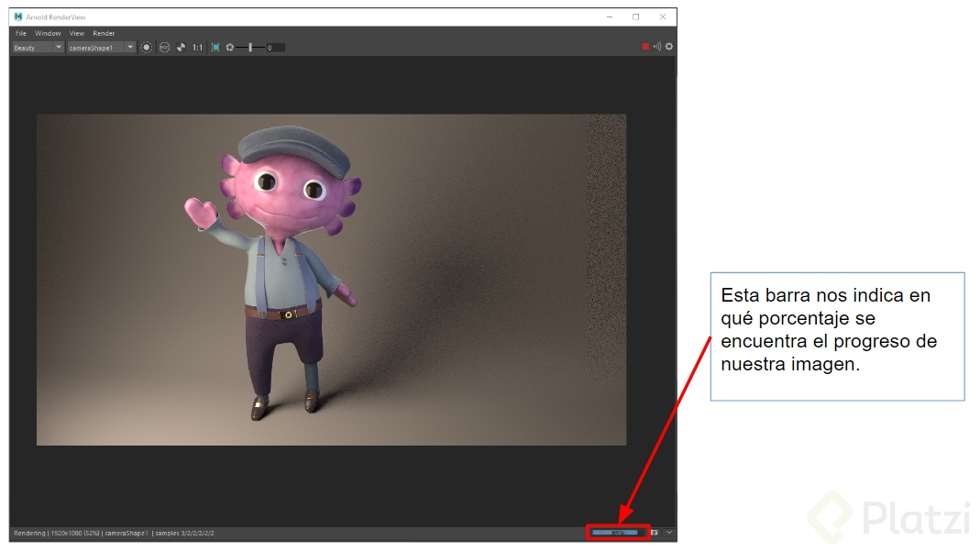Click the '1920x1080 (52%)' resolution text

click(75, 534)
